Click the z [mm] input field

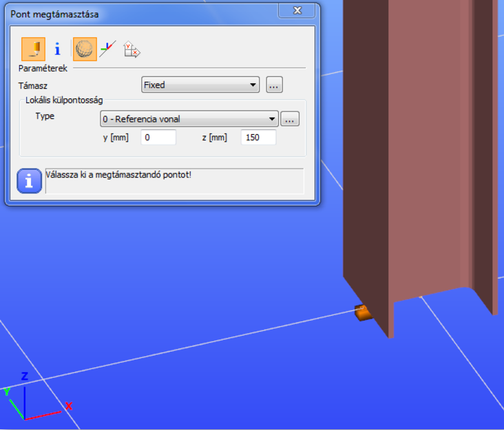tap(258, 138)
